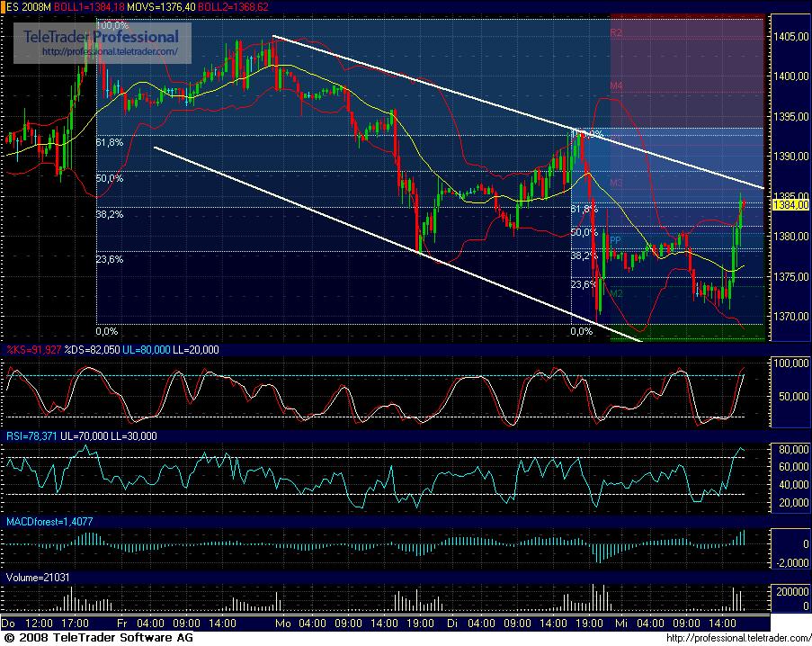Click the 17:00 time label after Do

point(76,624)
